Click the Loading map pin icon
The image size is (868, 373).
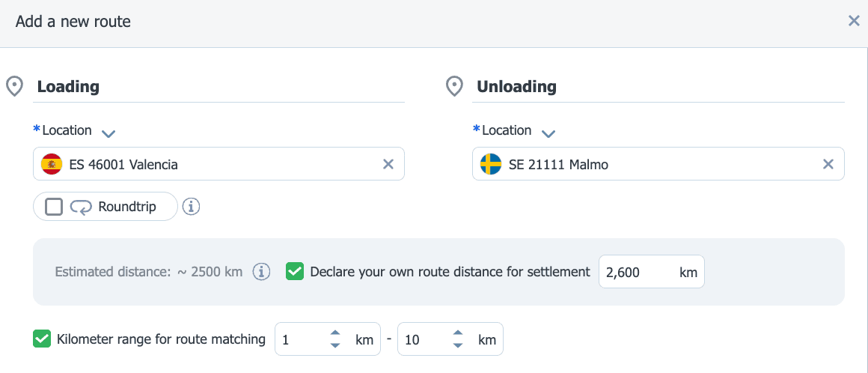[x=13, y=87]
